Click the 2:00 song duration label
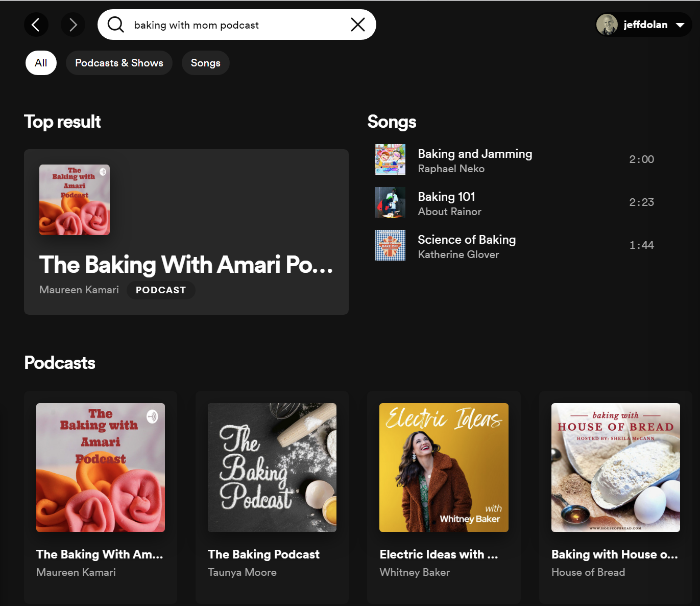 641,159
